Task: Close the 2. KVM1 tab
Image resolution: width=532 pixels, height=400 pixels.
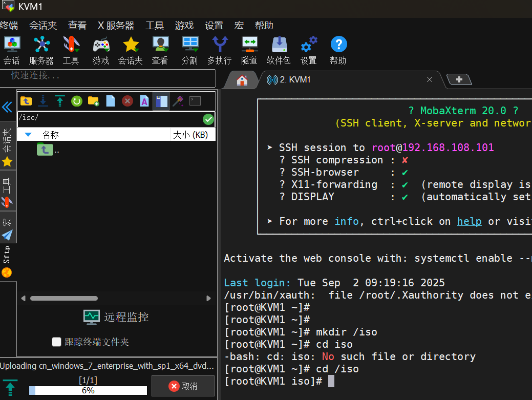Action: pos(430,79)
